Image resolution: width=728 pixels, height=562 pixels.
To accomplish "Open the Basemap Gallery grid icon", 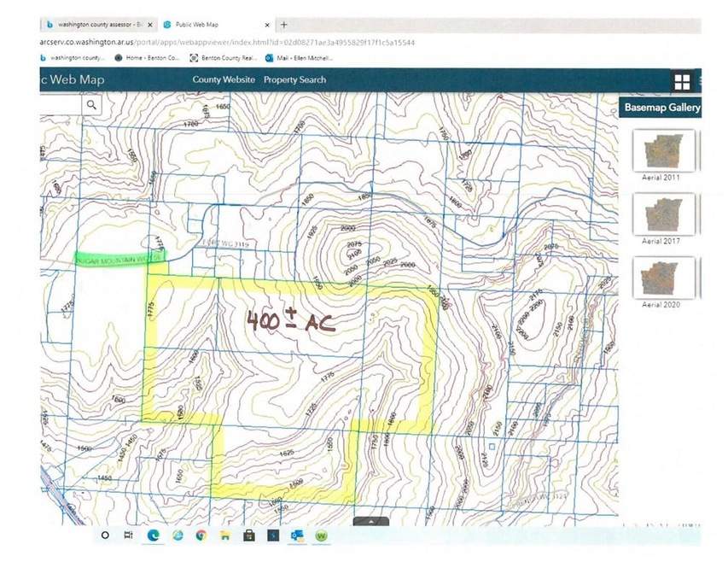I will (x=682, y=82).
